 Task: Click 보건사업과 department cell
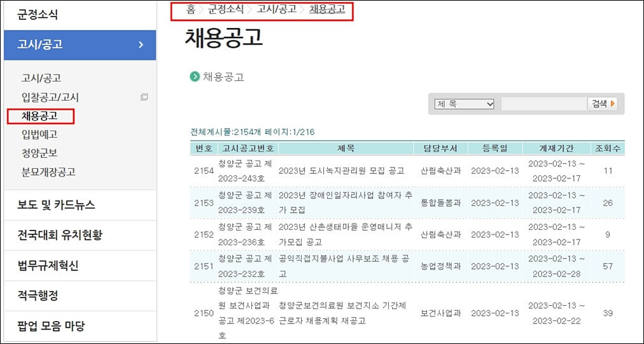[441, 313]
